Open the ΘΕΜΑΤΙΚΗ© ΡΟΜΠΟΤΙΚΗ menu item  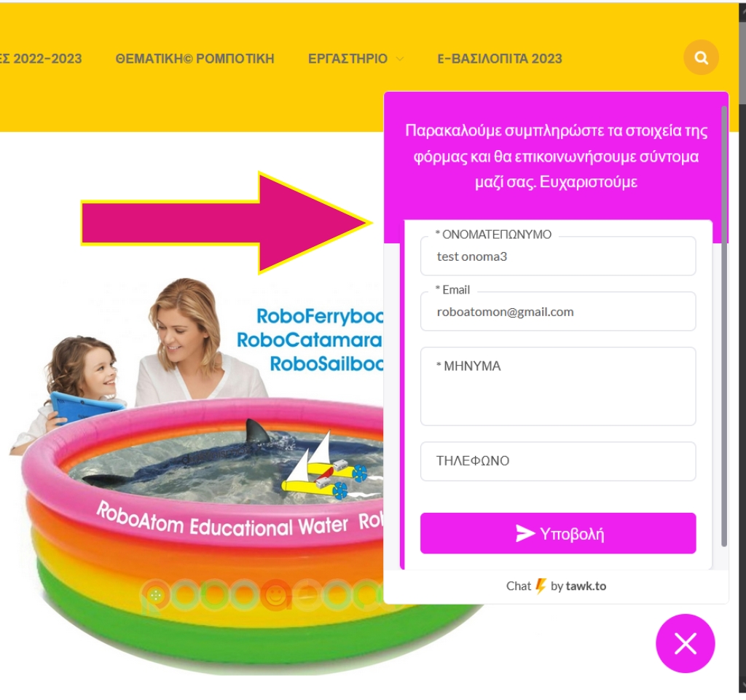click(195, 58)
